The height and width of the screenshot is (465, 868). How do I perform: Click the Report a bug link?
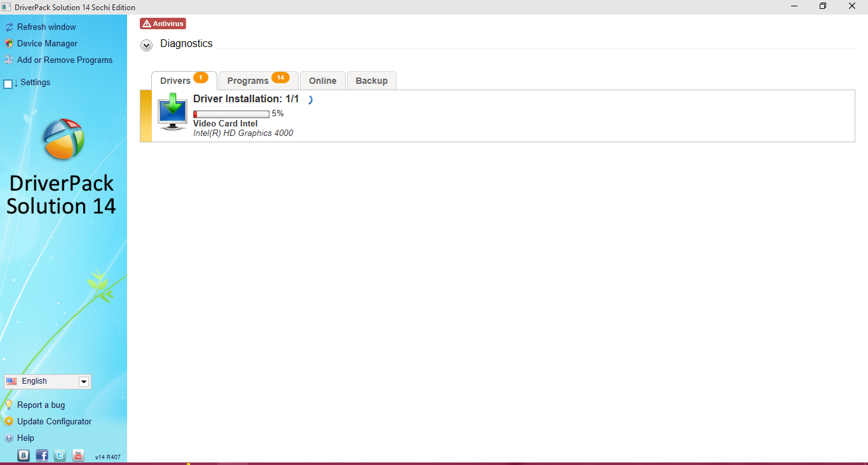point(41,405)
